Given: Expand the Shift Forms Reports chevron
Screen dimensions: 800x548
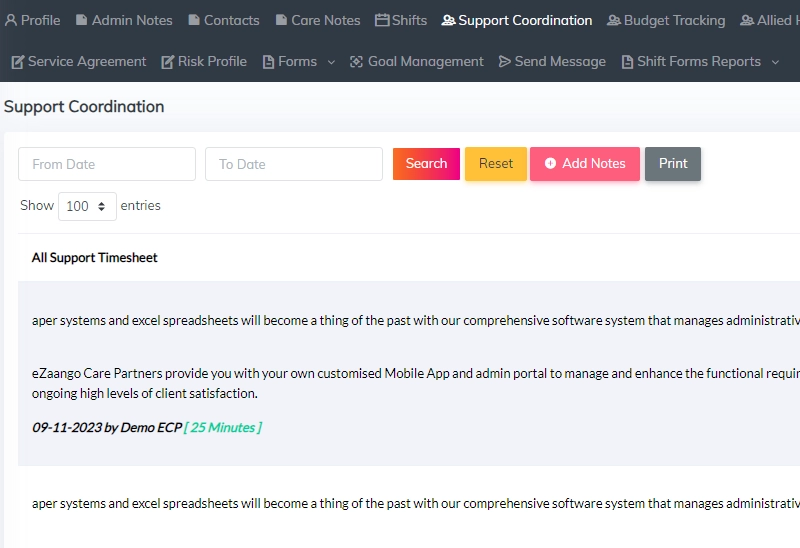Looking at the screenshot, I should coord(776,62).
